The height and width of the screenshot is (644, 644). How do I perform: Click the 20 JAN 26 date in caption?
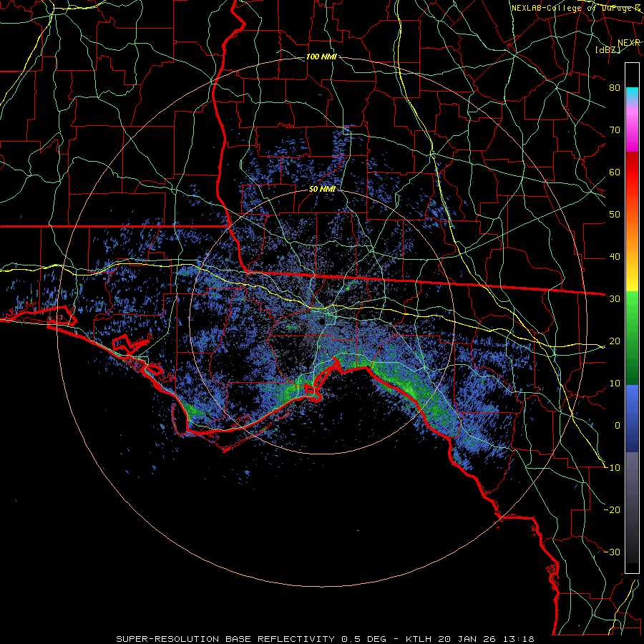(469, 639)
